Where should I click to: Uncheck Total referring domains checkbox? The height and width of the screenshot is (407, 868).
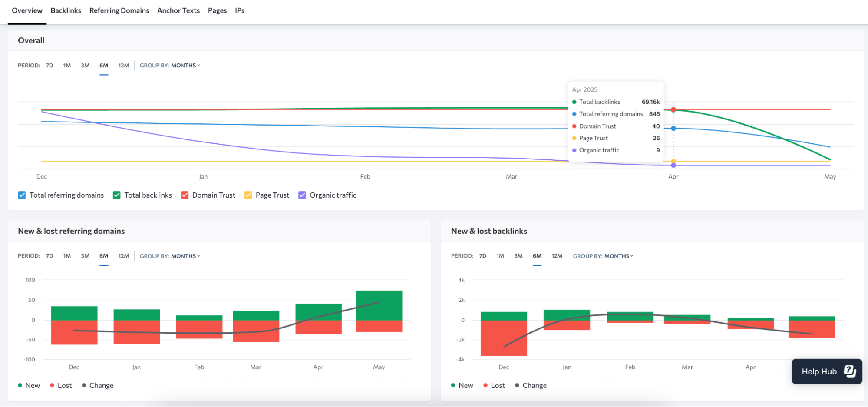[x=22, y=195]
